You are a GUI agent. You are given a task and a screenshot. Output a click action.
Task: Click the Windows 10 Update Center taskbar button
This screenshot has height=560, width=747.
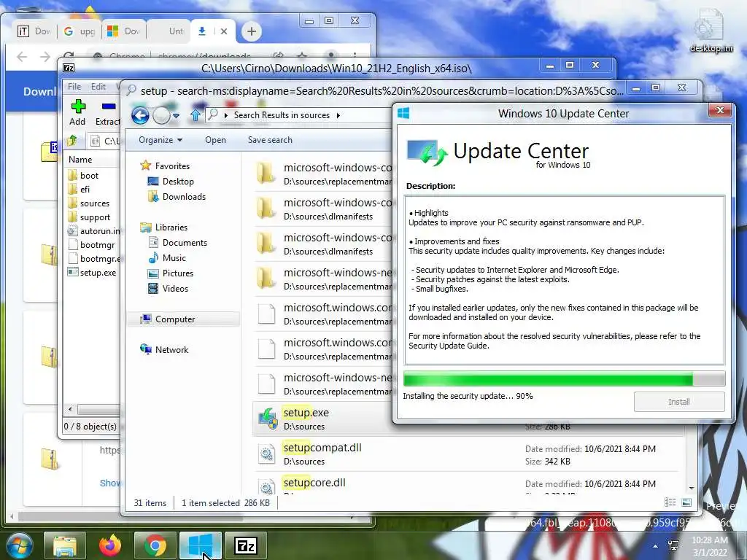click(201, 545)
